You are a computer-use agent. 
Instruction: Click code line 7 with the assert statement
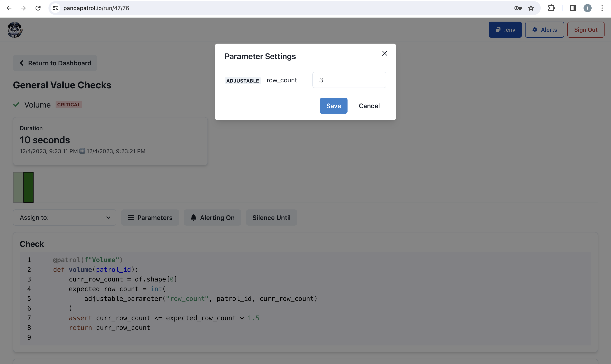164,318
